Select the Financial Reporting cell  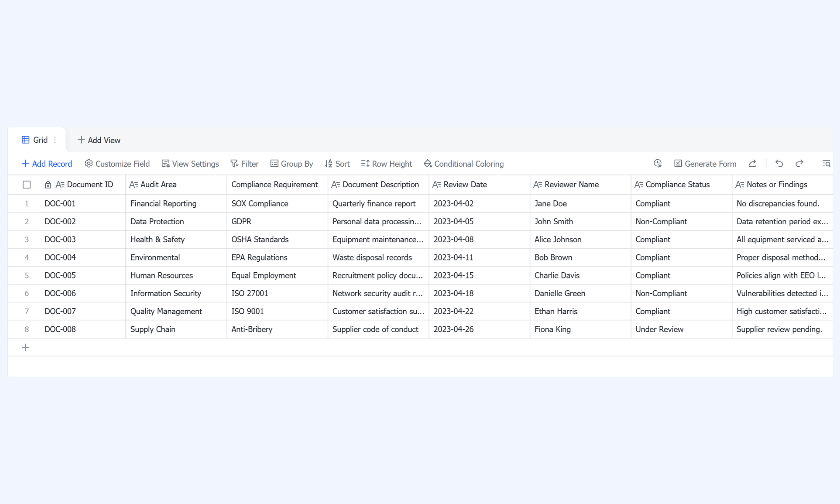[x=176, y=203]
